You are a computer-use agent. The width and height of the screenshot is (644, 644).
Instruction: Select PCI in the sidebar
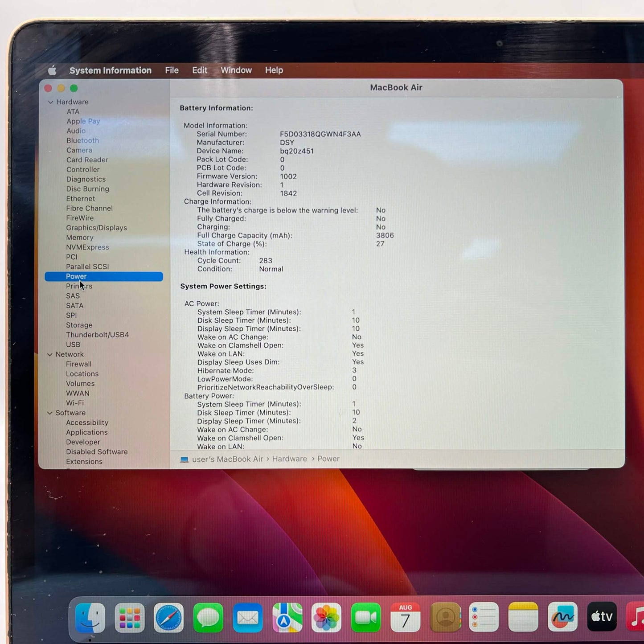(x=72, y=257)
